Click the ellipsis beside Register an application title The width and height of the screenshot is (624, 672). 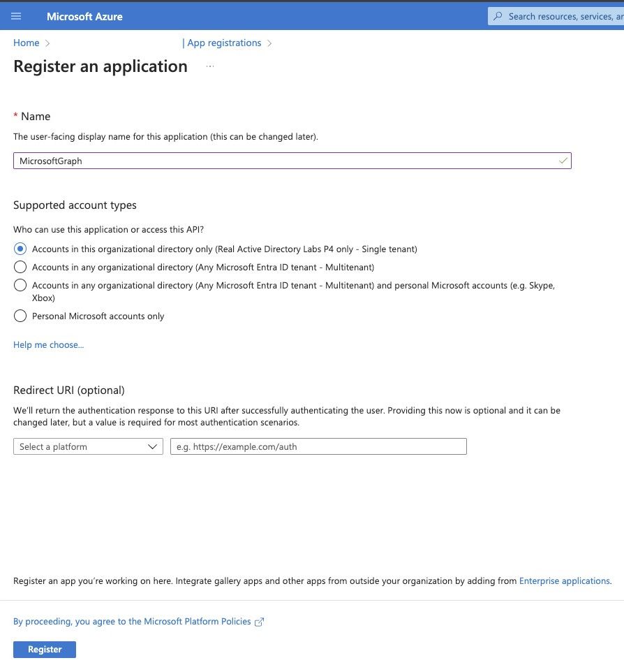[209, 66]
